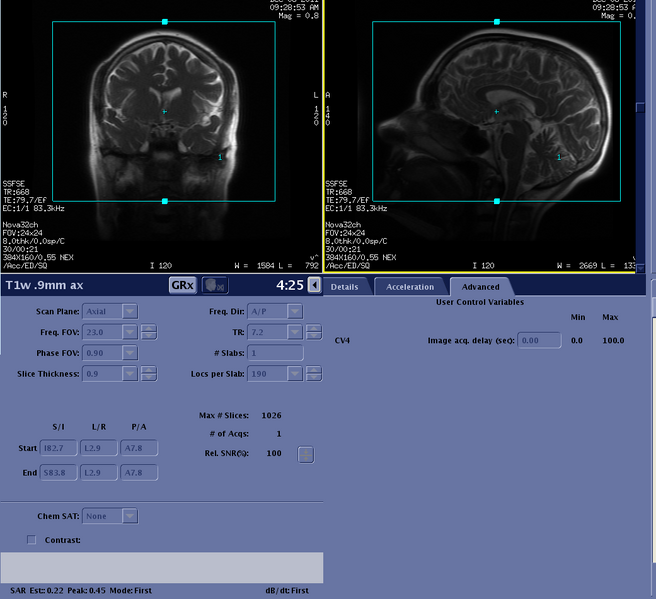Click the # Slabs input field
This screenshot has height=599, width=656.
coord(275,353)
